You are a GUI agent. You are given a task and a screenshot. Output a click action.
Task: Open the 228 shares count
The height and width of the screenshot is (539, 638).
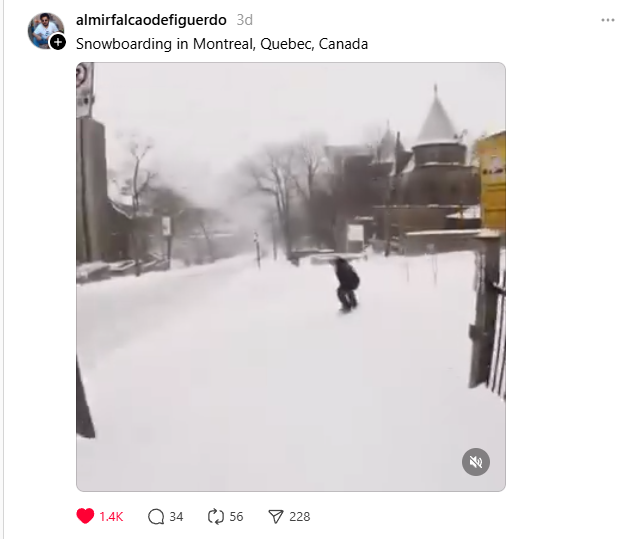click(299, 517)
